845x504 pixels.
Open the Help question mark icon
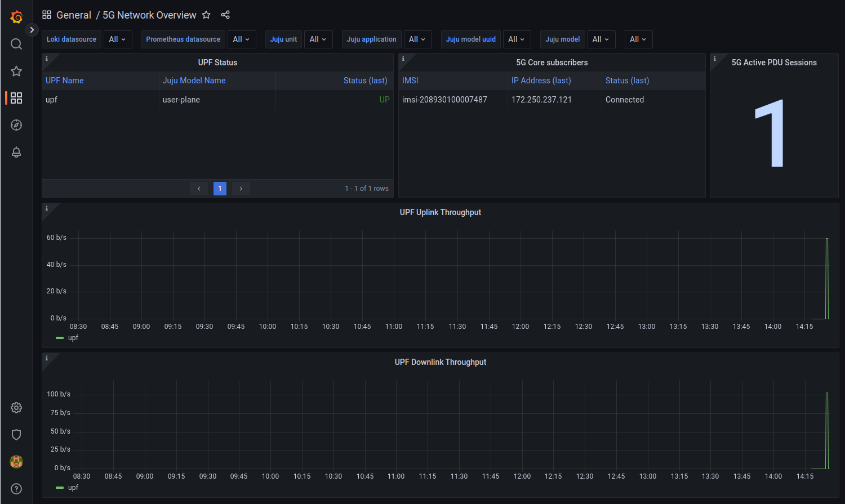click(x=16, y=489)
